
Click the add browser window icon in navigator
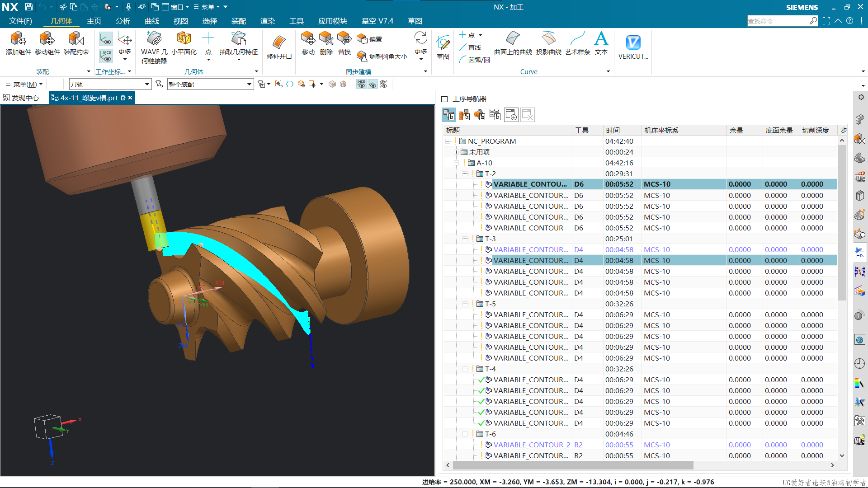(x=511, y=115)
